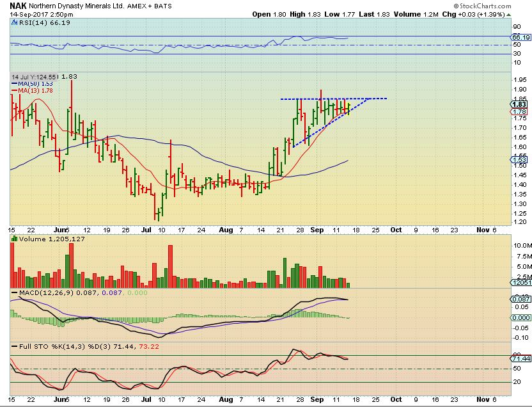
Task: Click the Volume 1.2M value in the header
Action: 416,14
